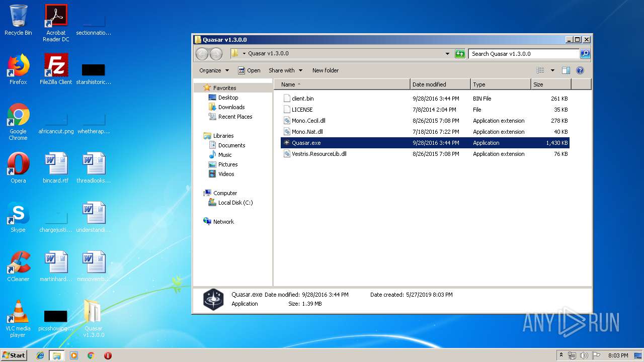Toggle the preview pane icon
This screenshot has height=362, width=644.
click(566, 70)
